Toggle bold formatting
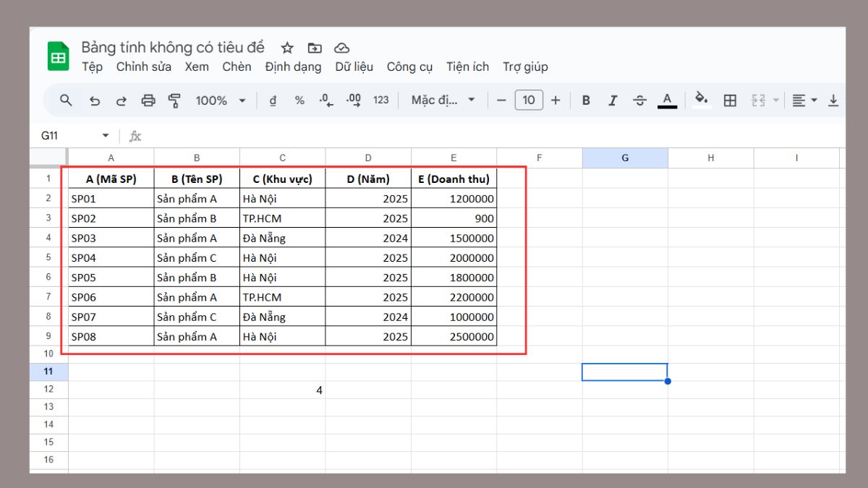 pos(587,100)
